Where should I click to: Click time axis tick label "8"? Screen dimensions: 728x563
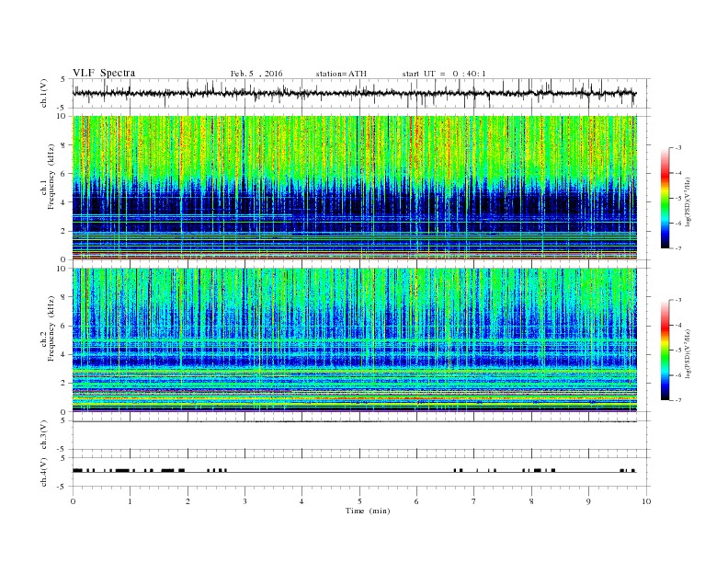531,501
